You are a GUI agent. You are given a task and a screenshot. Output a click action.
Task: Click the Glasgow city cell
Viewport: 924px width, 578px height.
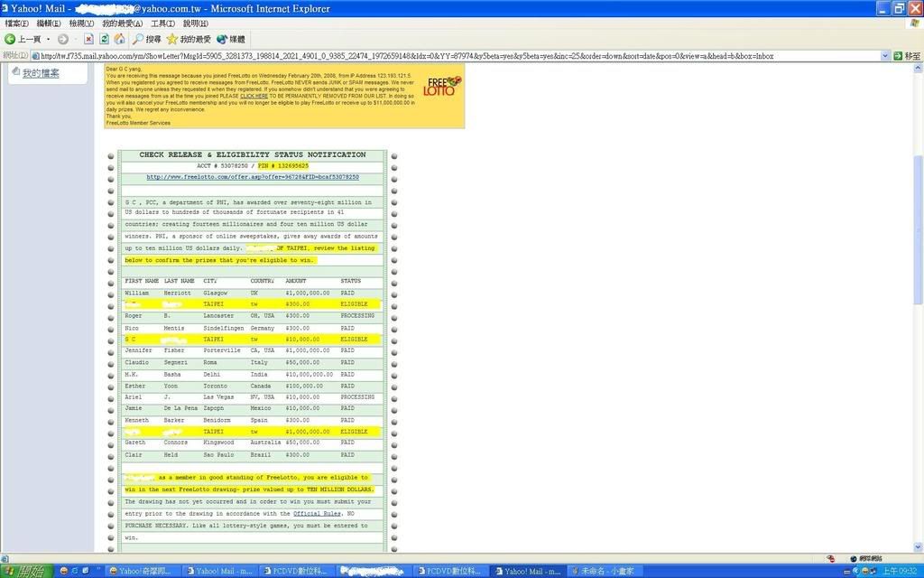point(215,294)
